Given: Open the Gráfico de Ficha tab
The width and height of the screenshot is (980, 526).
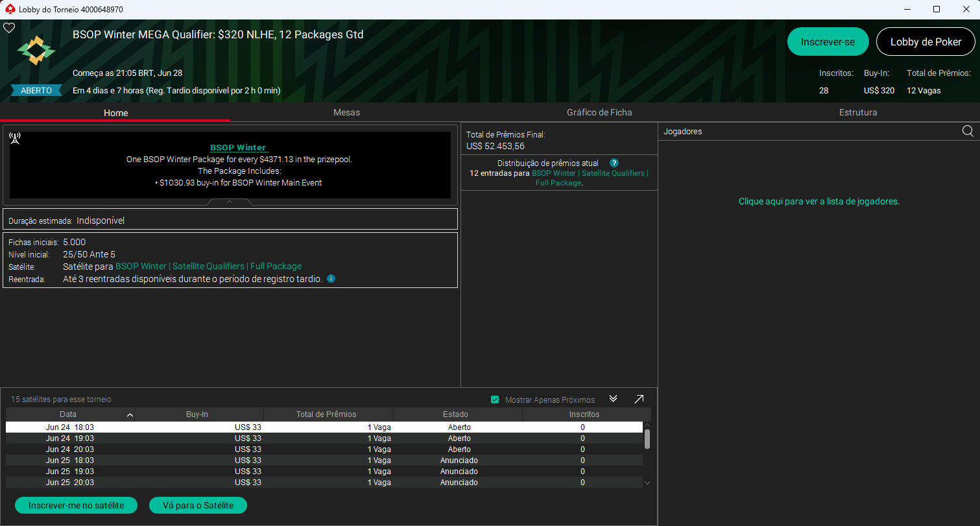Looking at the screenshot, I should 599,112.
